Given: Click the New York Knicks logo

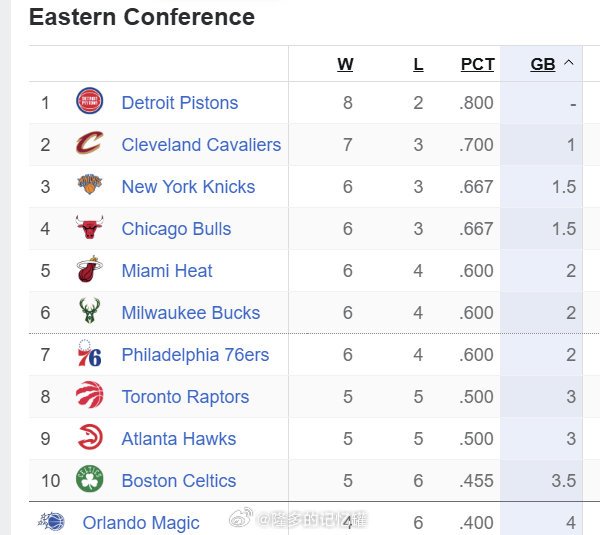Looking at the screenshot, I should click(89, 186).
